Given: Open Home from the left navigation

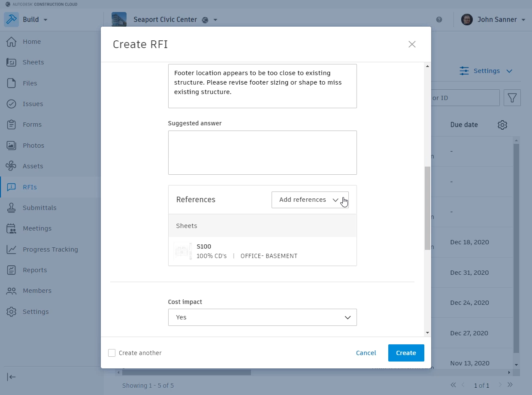Looking at the screenshot, I should (x=12, y=41).
